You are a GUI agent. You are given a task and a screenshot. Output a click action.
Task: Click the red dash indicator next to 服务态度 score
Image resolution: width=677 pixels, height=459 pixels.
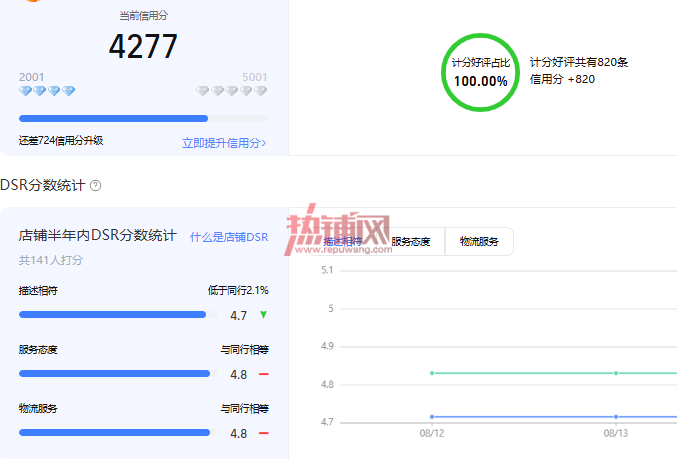click(x=264, y=374)
